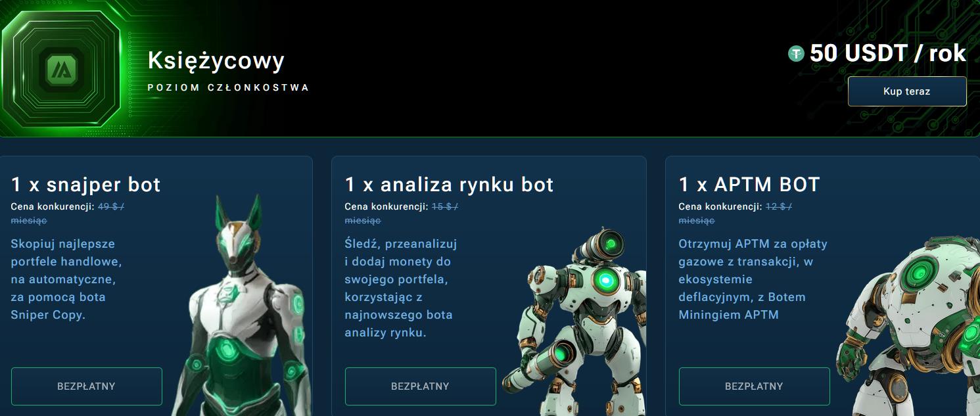Image resolution: width=980 pixels, height=416 pixels.
Task: Click the green membership chip logo icon
Action: click(62, 67)
